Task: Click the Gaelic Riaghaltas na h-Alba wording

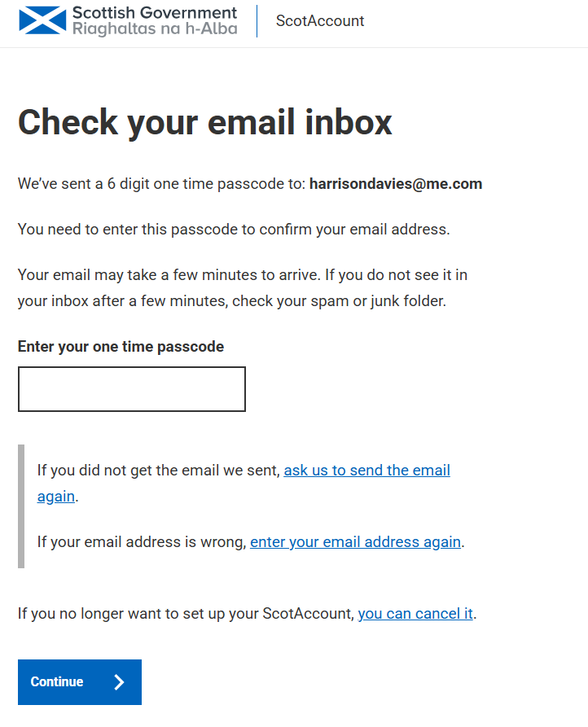Action: tap(155, 28)
